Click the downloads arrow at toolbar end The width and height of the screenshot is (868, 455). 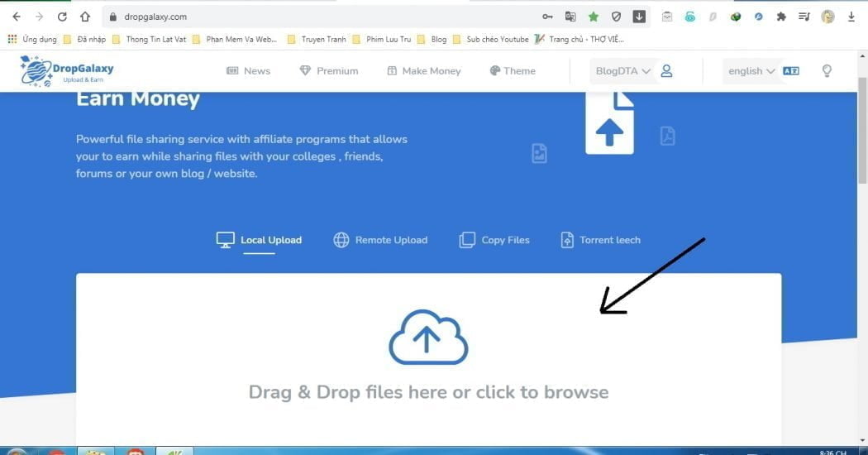coord(851,17)
